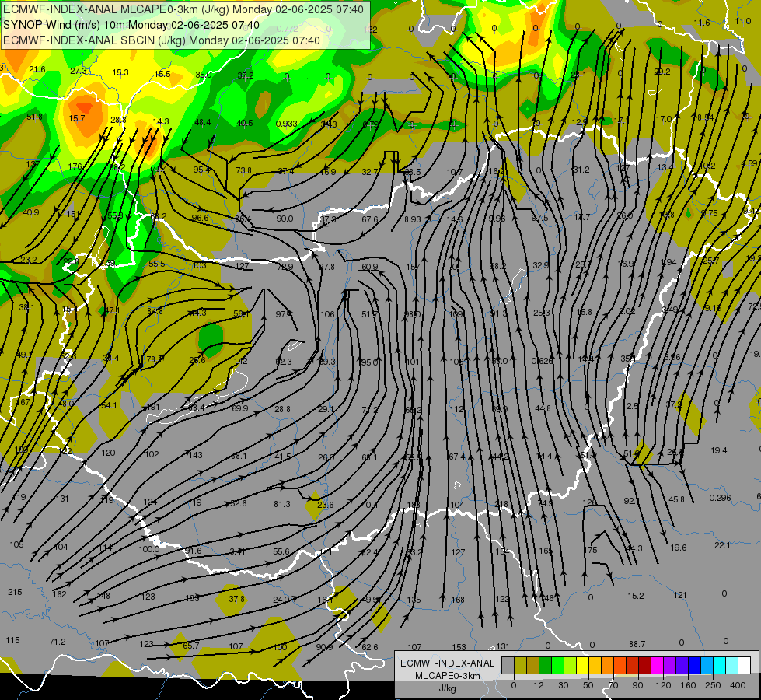This screenshot has height=700, width=761.
Task: Click the map value '21.6'
Action: (37, 69)
